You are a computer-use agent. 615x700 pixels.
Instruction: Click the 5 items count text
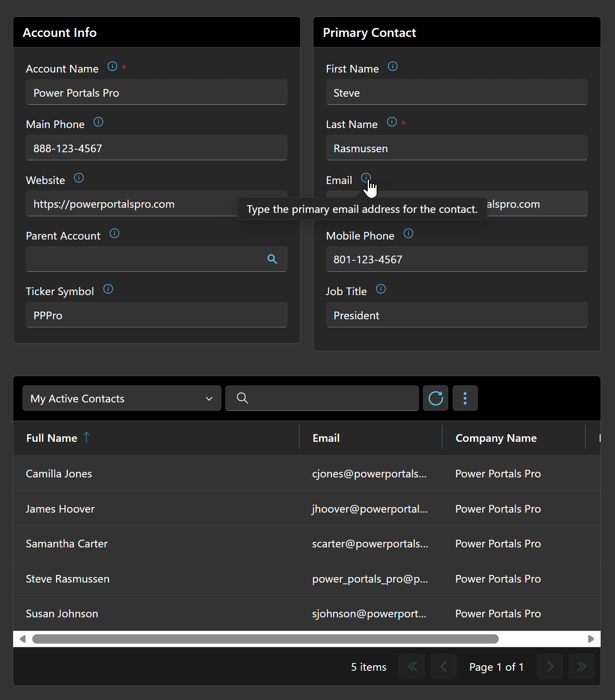click(x=369, y=667)
